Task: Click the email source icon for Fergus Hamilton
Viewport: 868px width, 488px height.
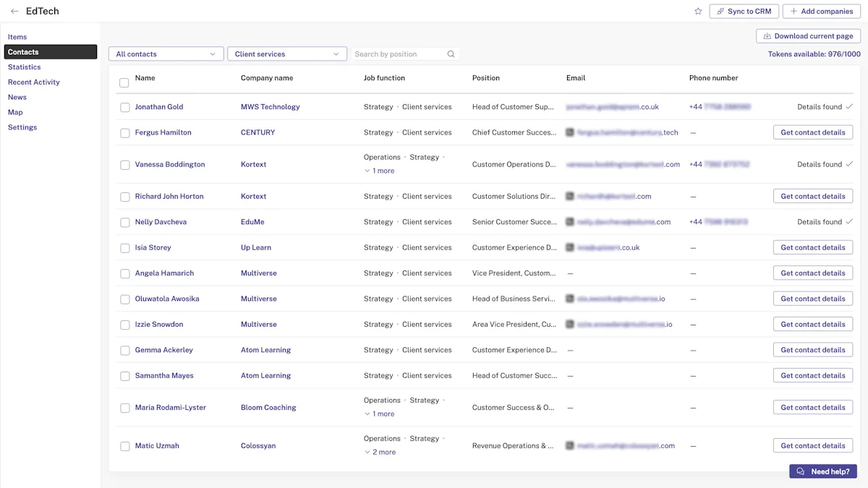Action: pos(570,133)
